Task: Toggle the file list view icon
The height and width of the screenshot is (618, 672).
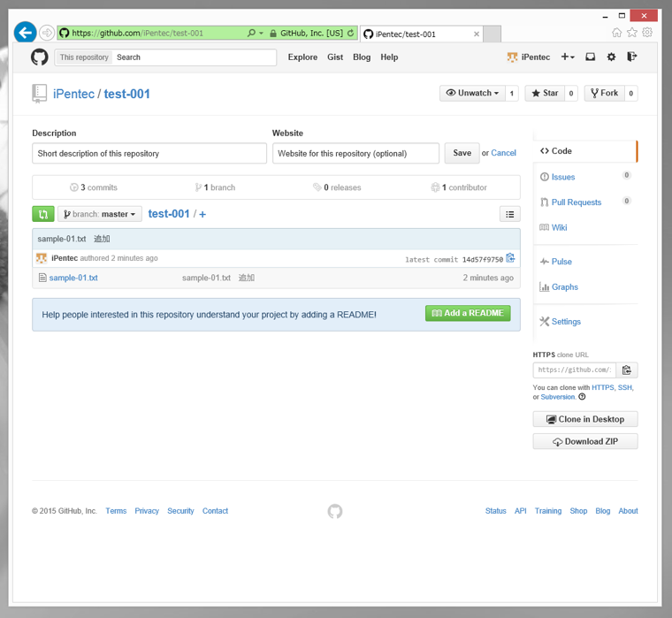Action: (x=509, y=214)
